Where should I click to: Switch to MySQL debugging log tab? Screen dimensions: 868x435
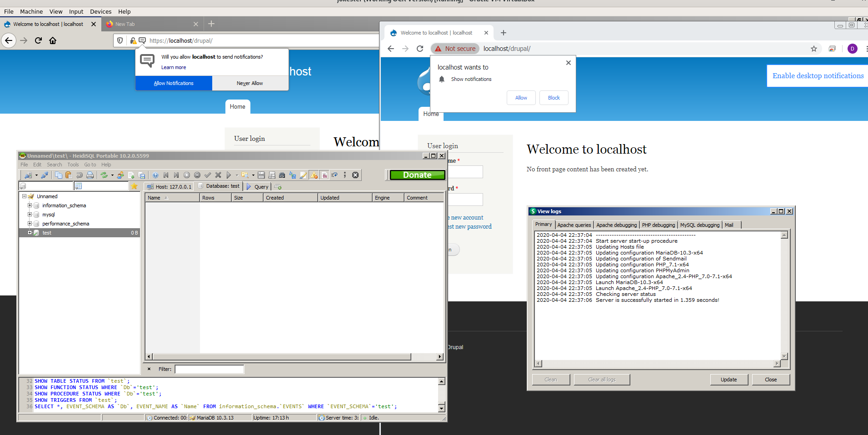pos(699,225)
